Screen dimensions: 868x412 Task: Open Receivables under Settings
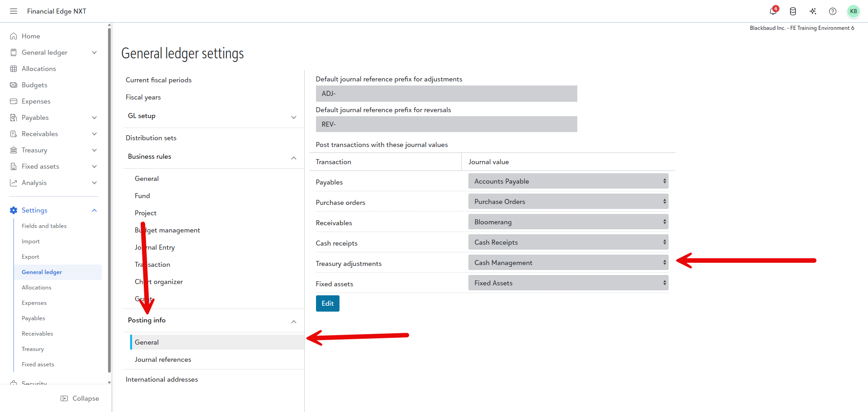pyautogui.click(x=38, y=334)
